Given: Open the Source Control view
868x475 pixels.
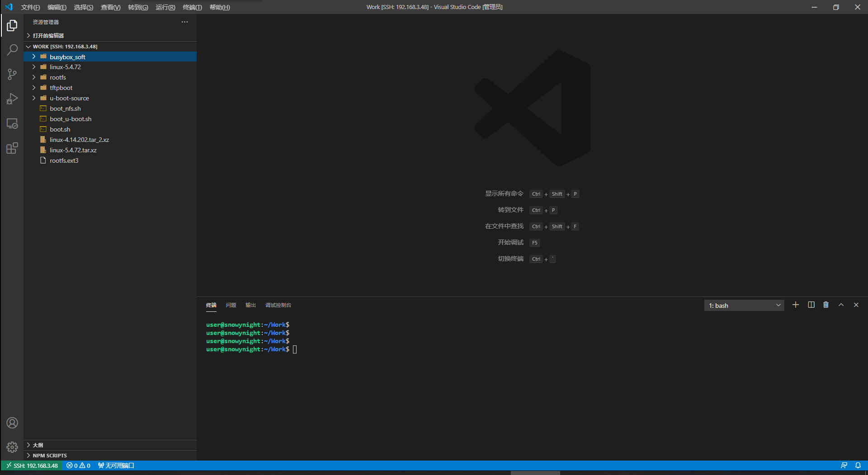Looking at the screenshot, I should click(12, 74).
